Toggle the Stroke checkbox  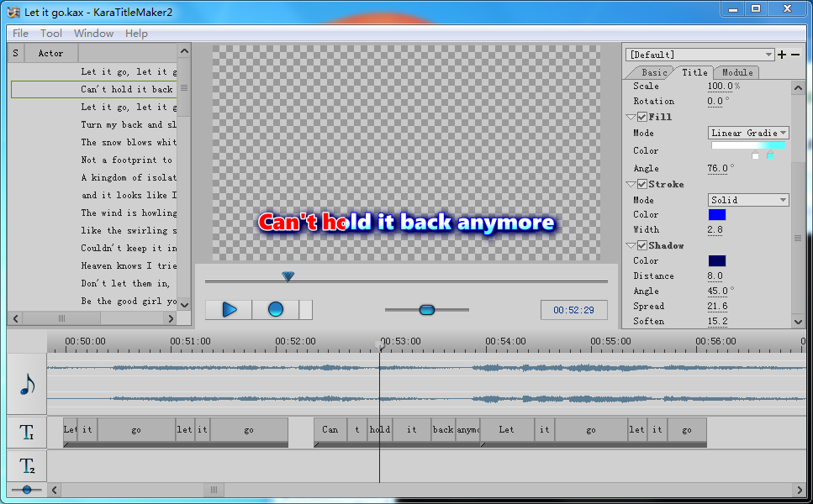pos(641,184)
